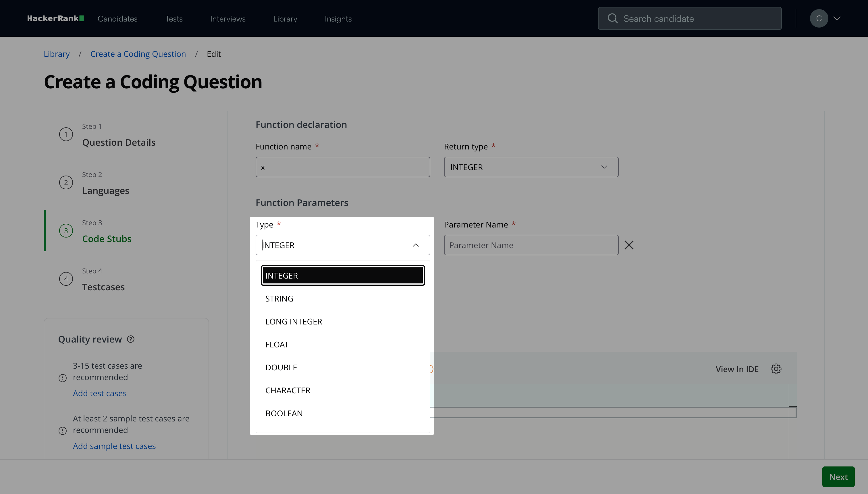Screen dimensions: 868x494
Task: Open the user avatar C menu
Action: point(819,18)
